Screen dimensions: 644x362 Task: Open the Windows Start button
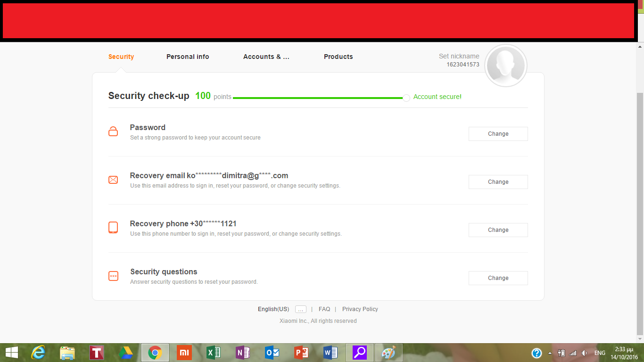coord(11,353)
